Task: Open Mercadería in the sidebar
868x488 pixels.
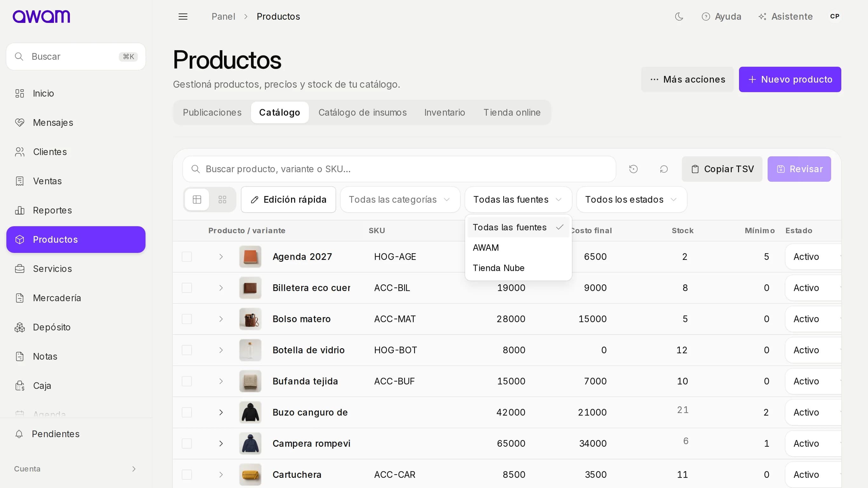Action: click(x=76, y=298)
